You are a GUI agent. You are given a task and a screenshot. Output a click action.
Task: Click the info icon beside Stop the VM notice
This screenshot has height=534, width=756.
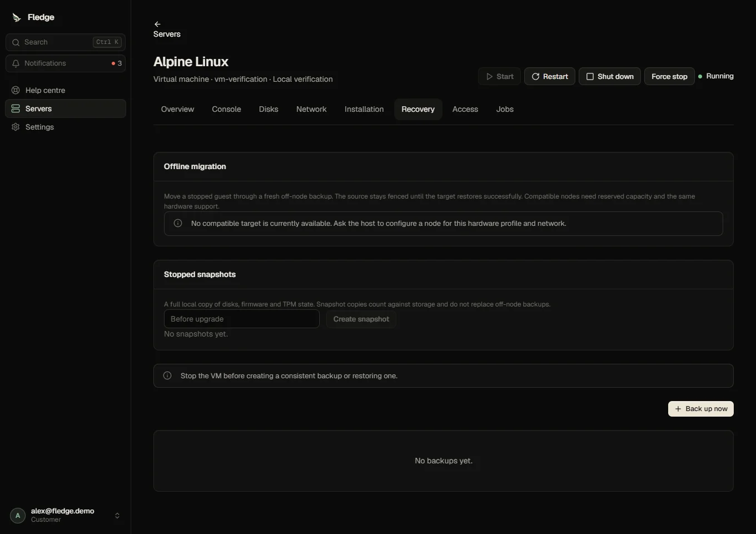[x=167, y=375]
